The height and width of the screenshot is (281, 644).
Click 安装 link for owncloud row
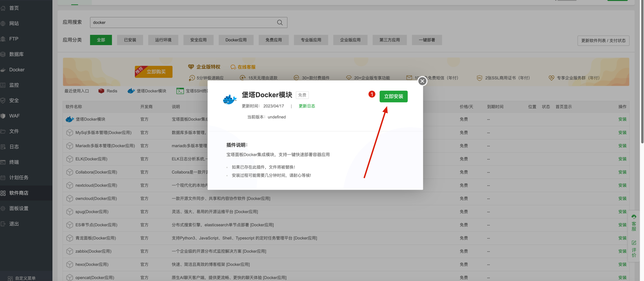pyautogui.click(x=622, y=198)
